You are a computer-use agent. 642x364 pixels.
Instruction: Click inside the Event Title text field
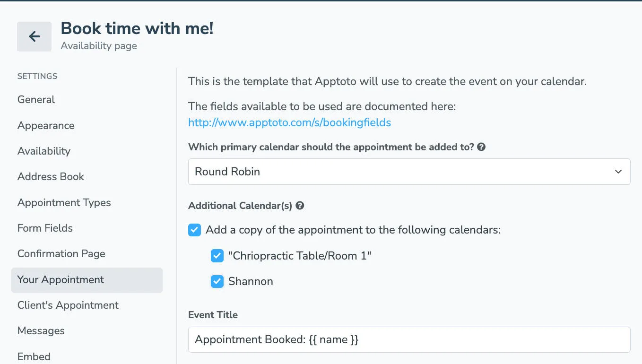[409, 339]
